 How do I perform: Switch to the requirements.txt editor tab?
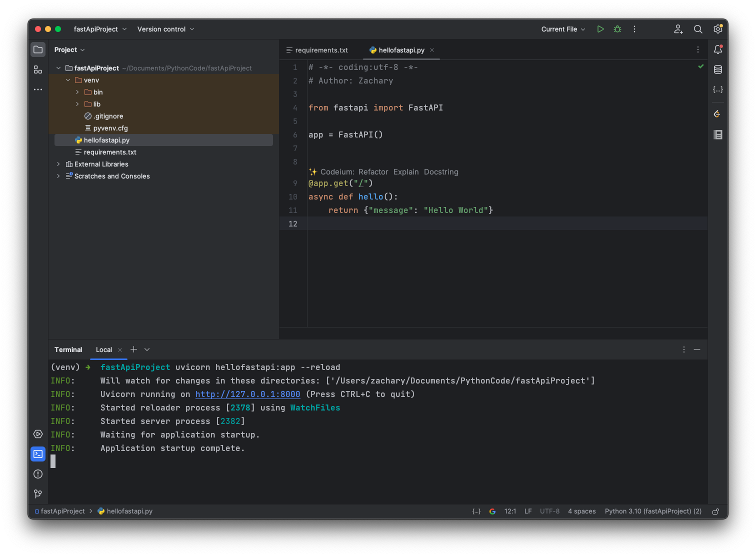coord(321,50)
